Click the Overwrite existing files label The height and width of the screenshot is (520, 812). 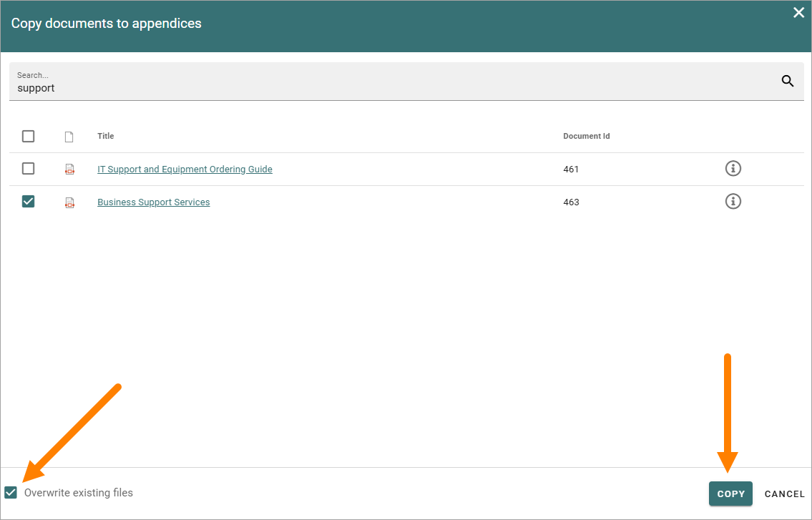pyautogui.click(x=79, y=493)
